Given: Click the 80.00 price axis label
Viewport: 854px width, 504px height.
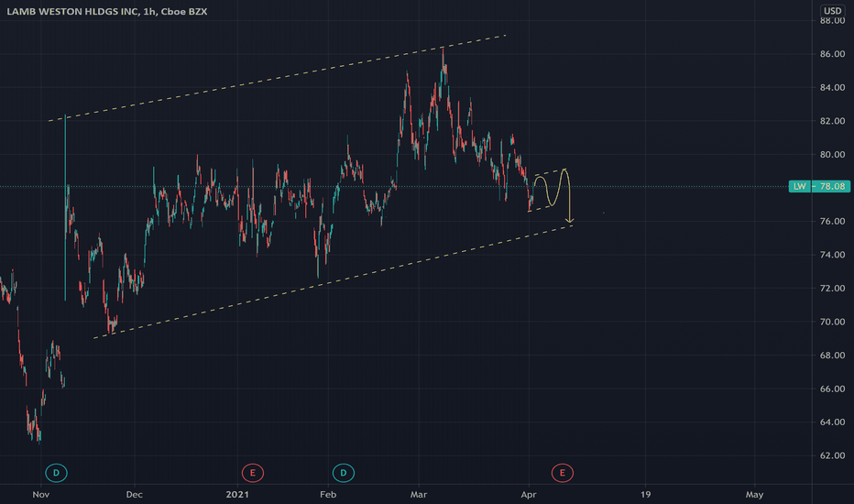Looking at the screenshot, I should tap(832, 154).
